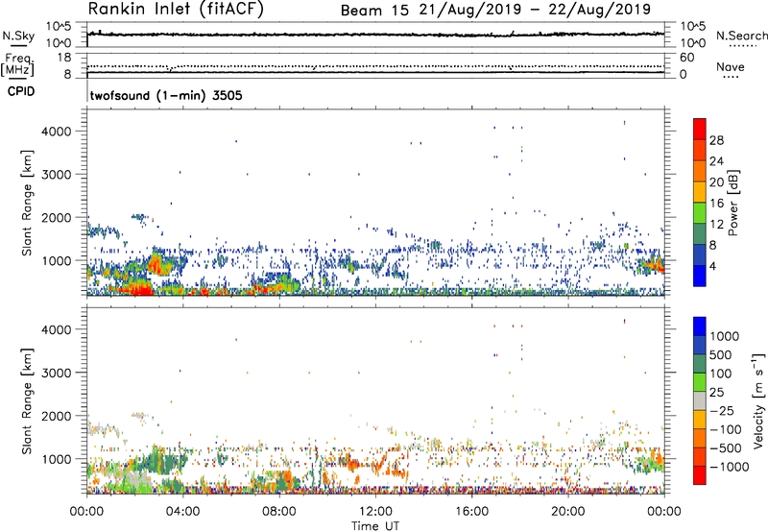The width and height of the screenshot is (768, 532).
Task: Click the '4' value on the power scale
Action: [x=713, y=267]
